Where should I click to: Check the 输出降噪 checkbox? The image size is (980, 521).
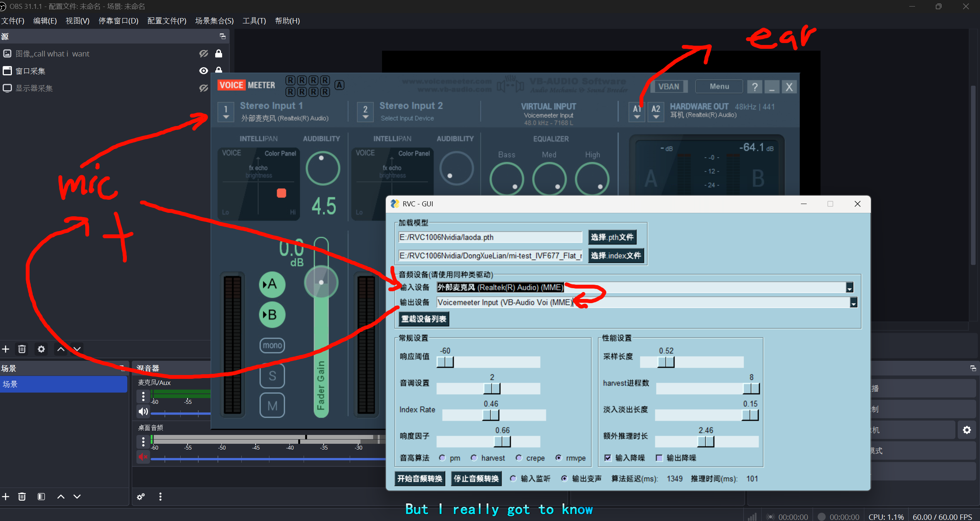(x=659, y=458)
